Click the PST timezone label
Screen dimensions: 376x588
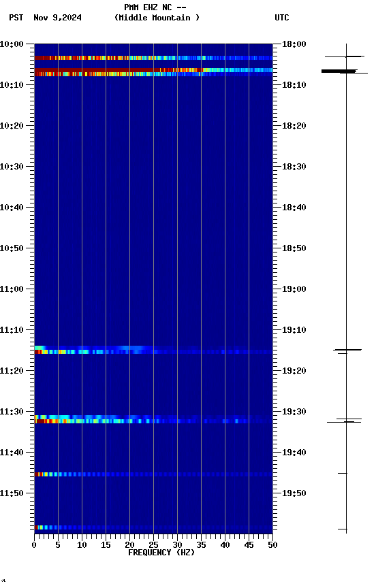coord(16,18)
